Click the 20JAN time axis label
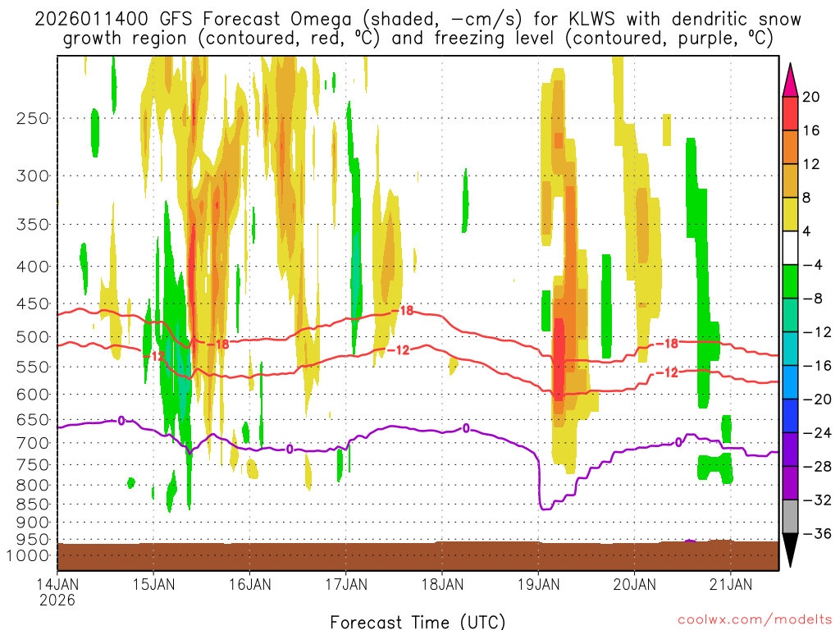840x630 pixels. pos(635,584)
